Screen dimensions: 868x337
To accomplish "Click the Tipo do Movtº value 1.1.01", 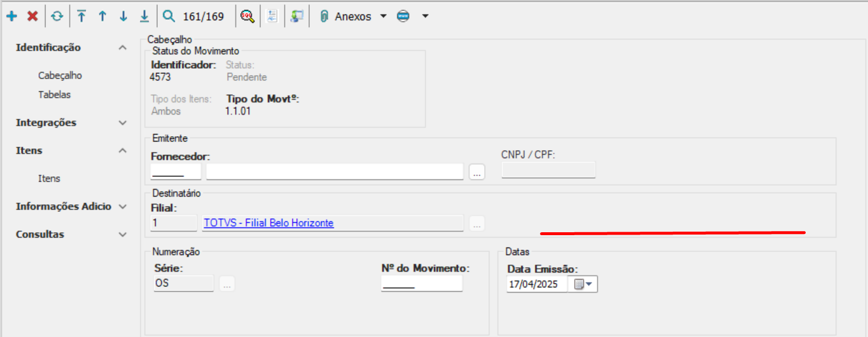I will [x=238, y=111].
